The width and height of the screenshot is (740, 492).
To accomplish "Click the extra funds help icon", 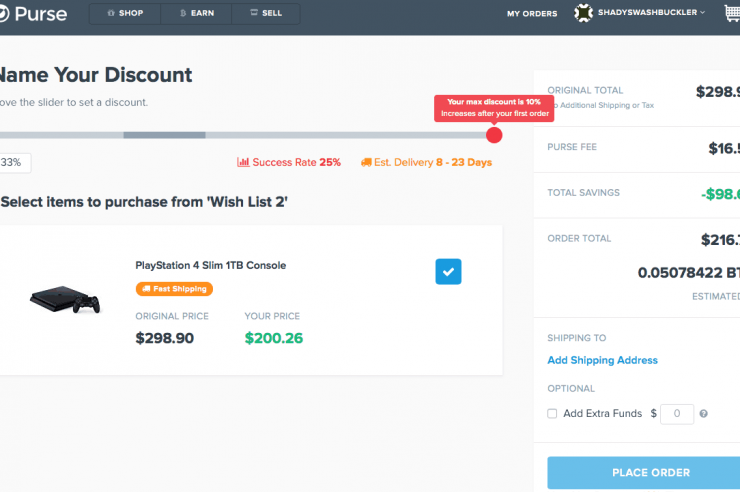I will pyautogui.click(x=703, y=414).
